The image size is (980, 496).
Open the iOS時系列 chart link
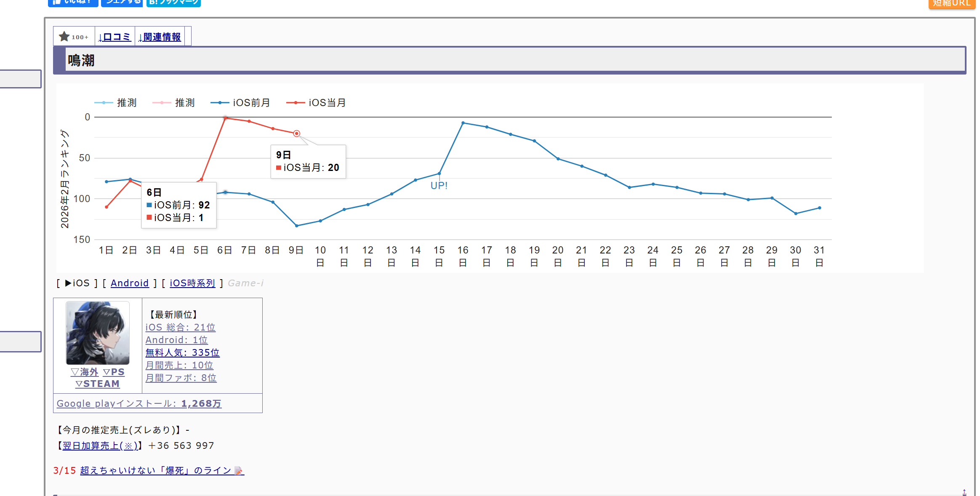(192, 283)
